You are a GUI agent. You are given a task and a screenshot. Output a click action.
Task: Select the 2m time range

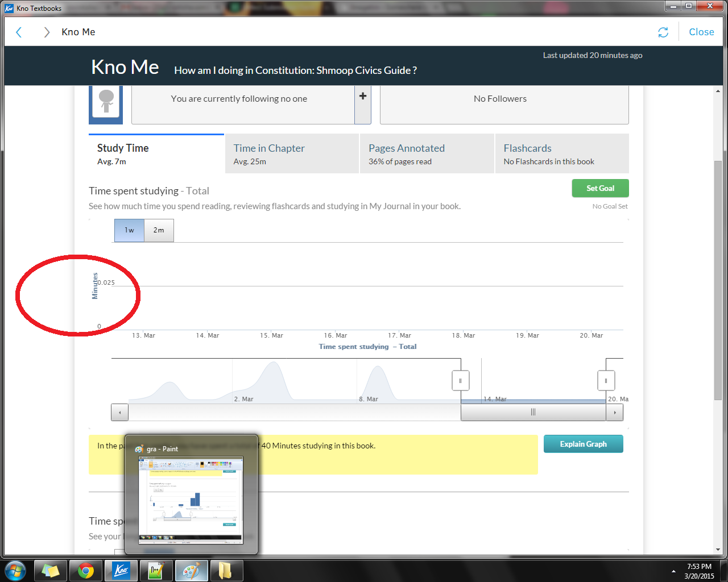click(x=159, y=230)
